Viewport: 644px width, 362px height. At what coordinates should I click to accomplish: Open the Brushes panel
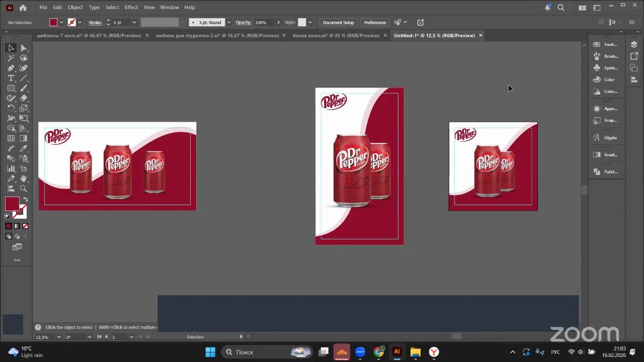606,56
